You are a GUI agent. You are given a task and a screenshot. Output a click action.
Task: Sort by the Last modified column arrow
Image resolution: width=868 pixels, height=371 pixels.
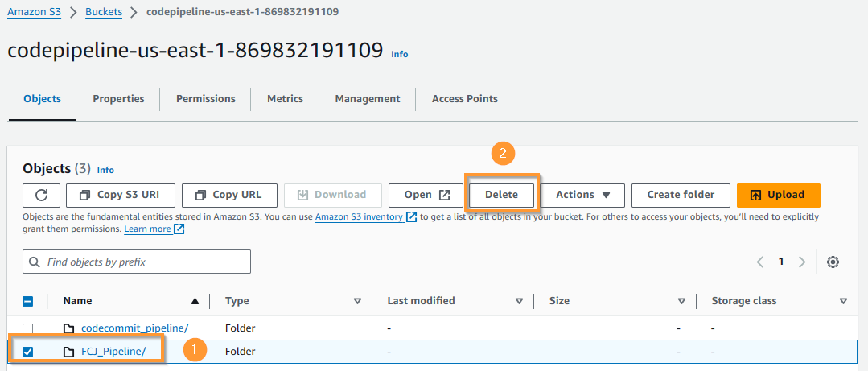click(519, 301)
